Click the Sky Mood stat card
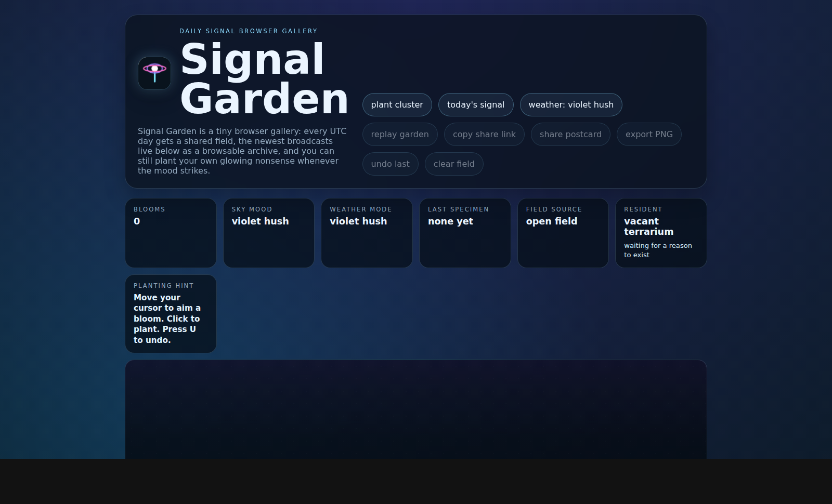Viewport: 832px width, 504px height. 268,233
